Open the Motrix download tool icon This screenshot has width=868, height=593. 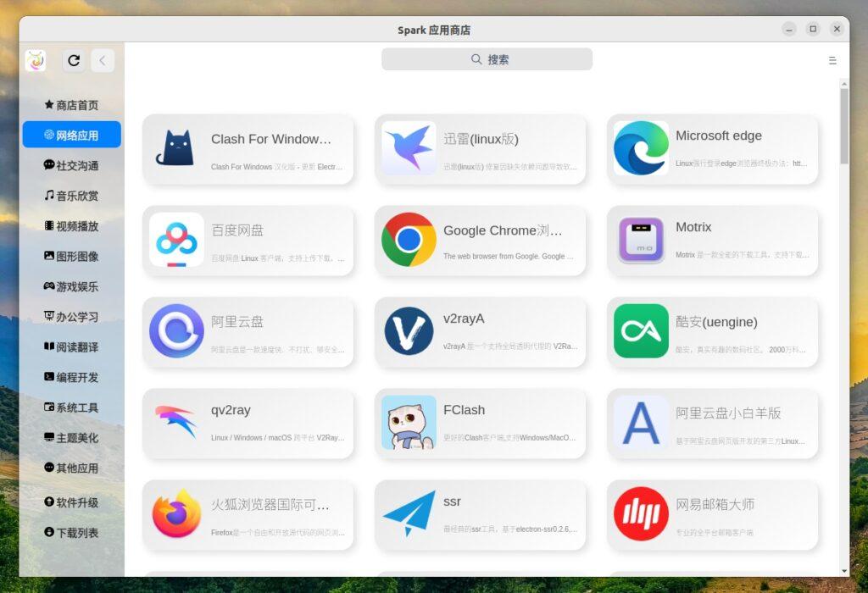tap(641, 240)
